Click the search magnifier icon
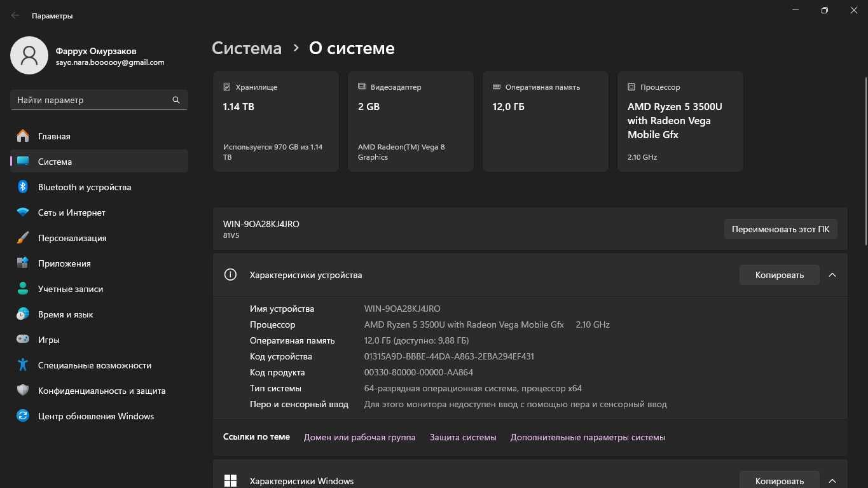 tap(176, 100)
